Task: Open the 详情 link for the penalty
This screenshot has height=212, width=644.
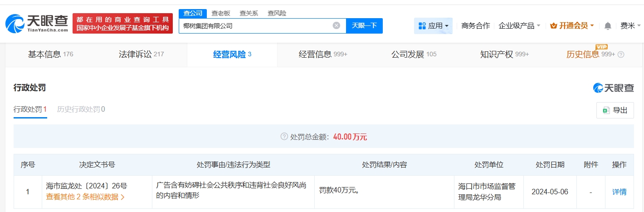Action: [x=619, y=192]
